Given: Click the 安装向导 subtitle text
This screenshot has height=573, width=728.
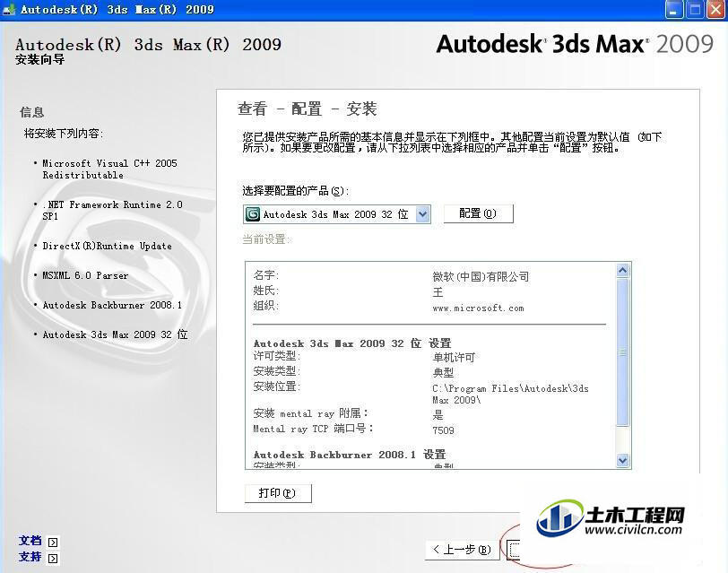Looking at the screenshot, I should pos(40,59).
